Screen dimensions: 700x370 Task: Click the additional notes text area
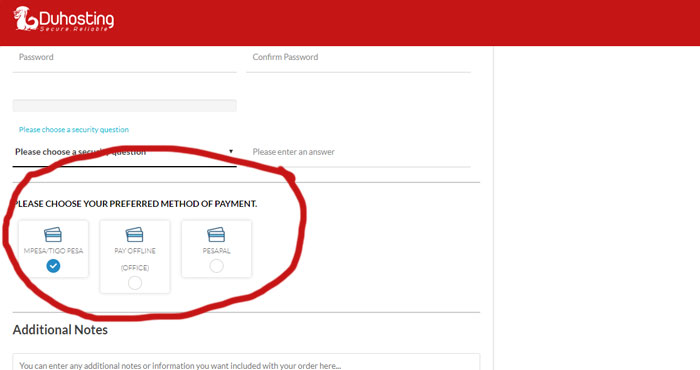[x=246, y=362]
